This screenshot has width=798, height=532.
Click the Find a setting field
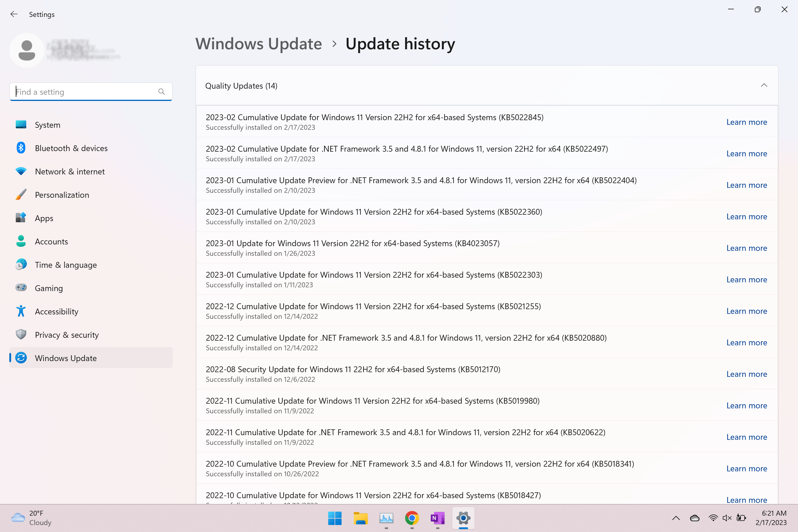[85, 92]
